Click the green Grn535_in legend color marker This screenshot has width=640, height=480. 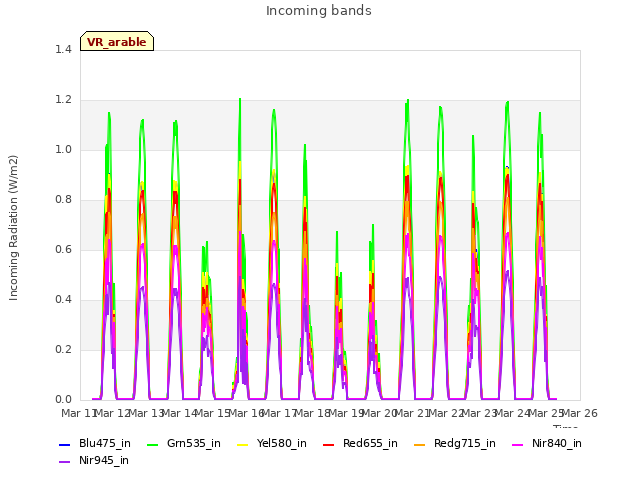[152, 444]
